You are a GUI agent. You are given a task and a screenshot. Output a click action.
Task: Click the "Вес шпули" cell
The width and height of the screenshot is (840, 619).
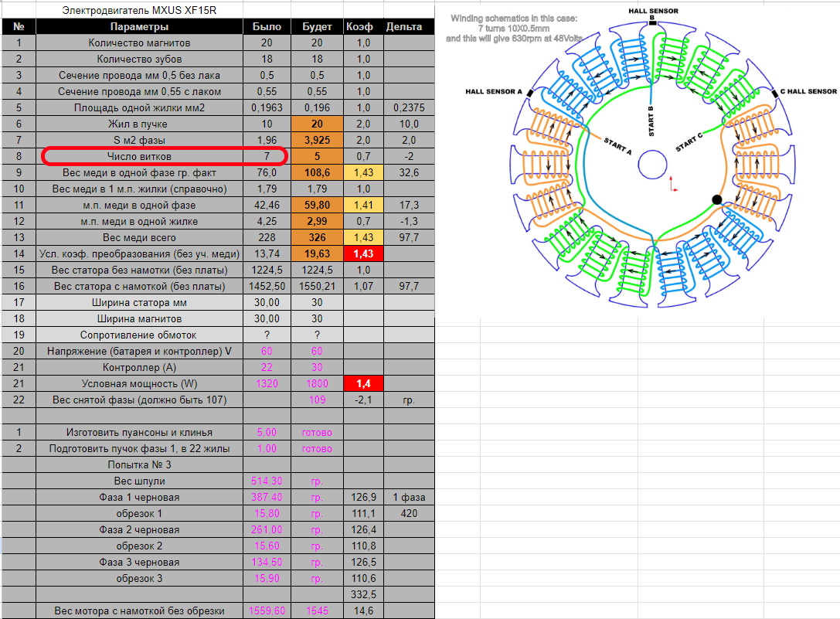tap(139, 481)
